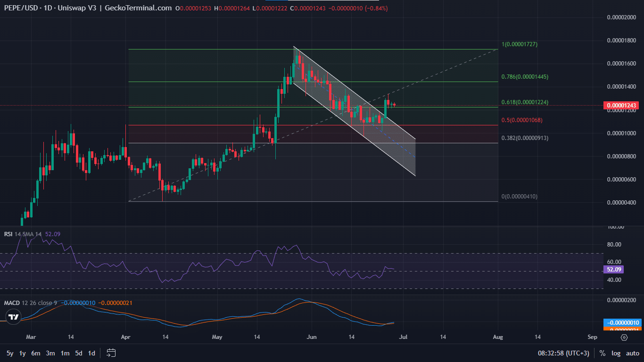Open chart settings gear icon

point(624,337)
